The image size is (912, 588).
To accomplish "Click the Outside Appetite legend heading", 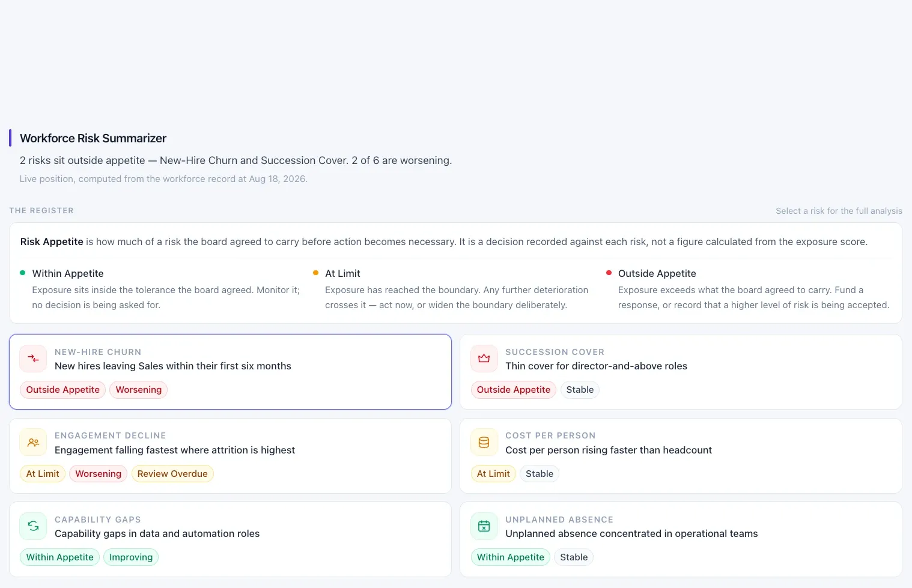I will click(657, 274).
